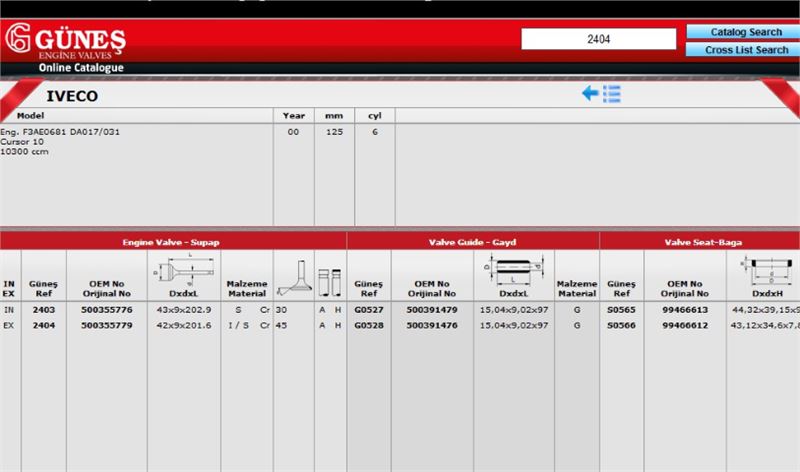This screenshot has height=472, width=800.
Task: Click the cyl column header
Action: coord(375,116)
